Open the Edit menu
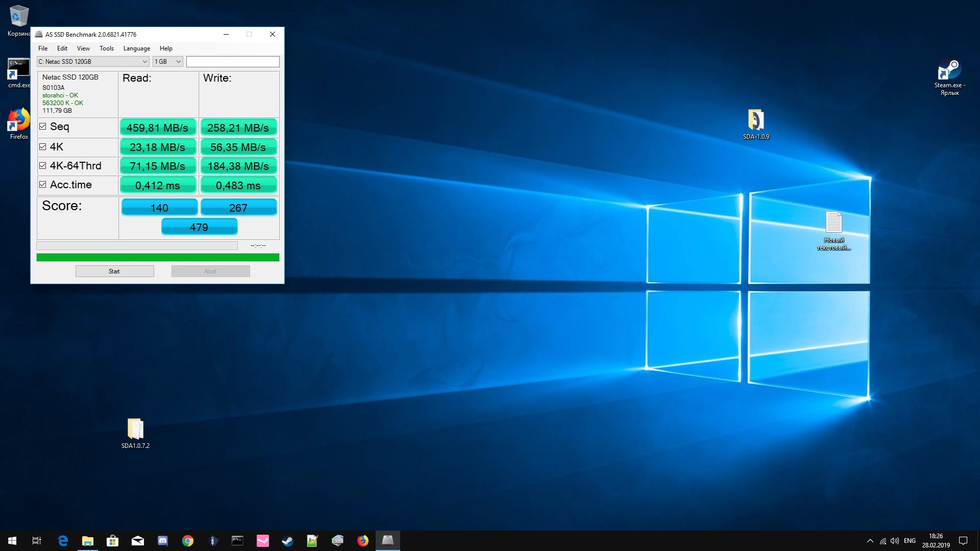980x551 pixels. [x=62, y=48]
